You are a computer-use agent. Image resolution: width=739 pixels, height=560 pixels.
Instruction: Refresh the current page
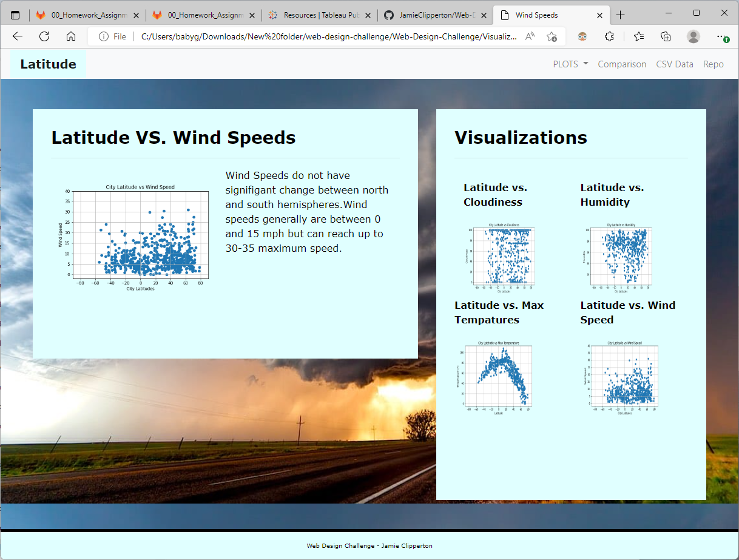44,36
